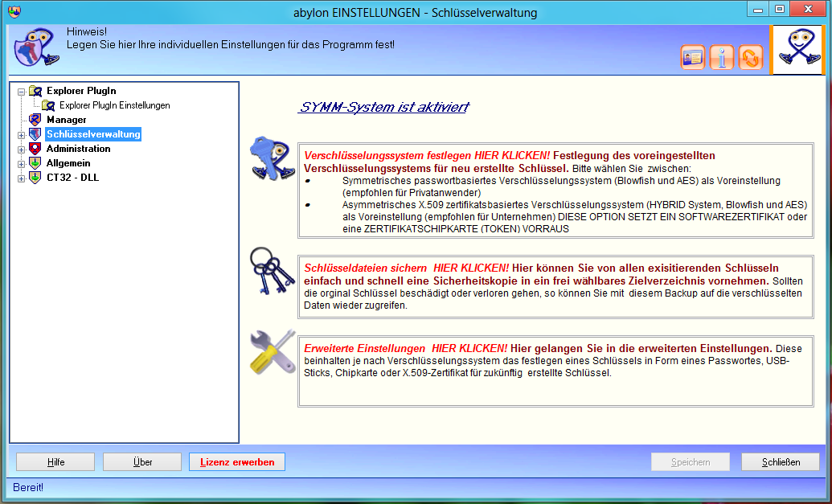Click the Lizenz erwerben button
This screenshot has width=832, height=504.
pyautogui.click(x=237, y=462)
